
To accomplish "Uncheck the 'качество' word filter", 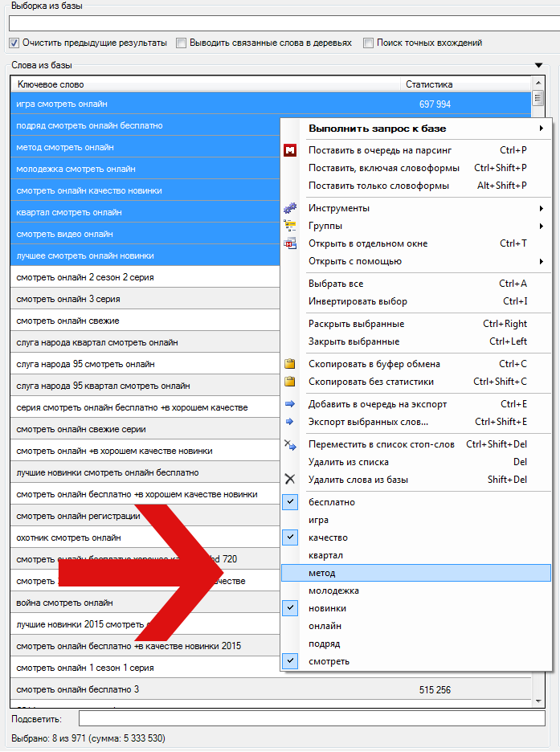I will 290,537.
